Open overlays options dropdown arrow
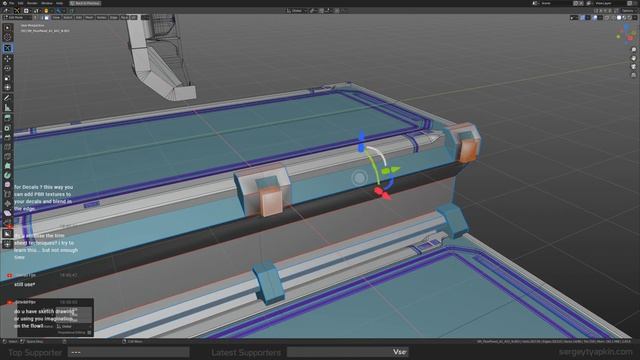 [x=600, y=18]
